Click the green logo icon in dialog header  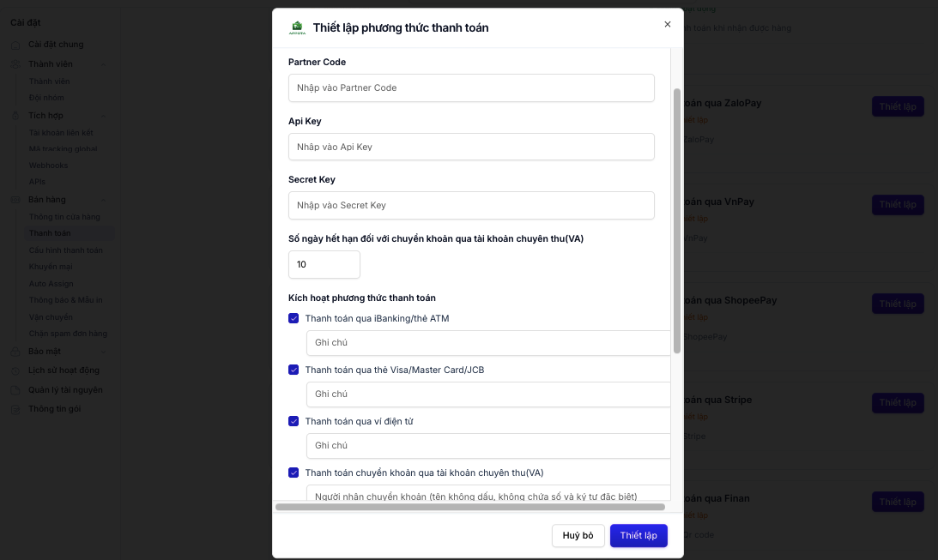[x=297, y=27]
